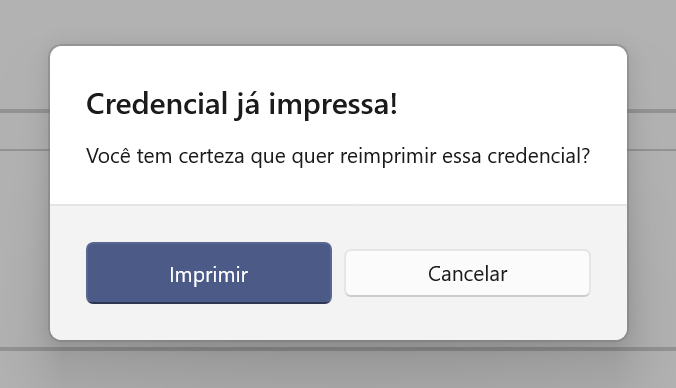The image size is (676, 388).
Task: Click the reprint confirmation question text
Action: (x=338, y=156)
